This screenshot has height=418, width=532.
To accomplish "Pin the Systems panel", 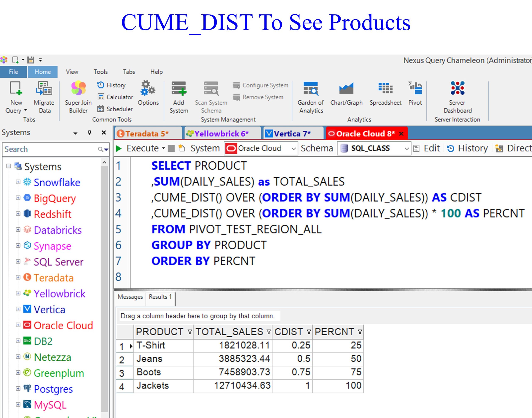I will pos(90,133).
